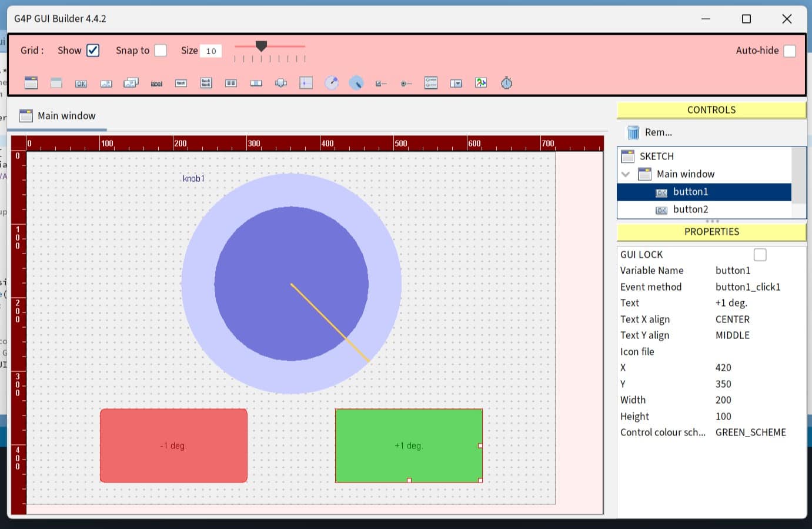
Task: Enable the Snap to checkbox
Action: 161,51
